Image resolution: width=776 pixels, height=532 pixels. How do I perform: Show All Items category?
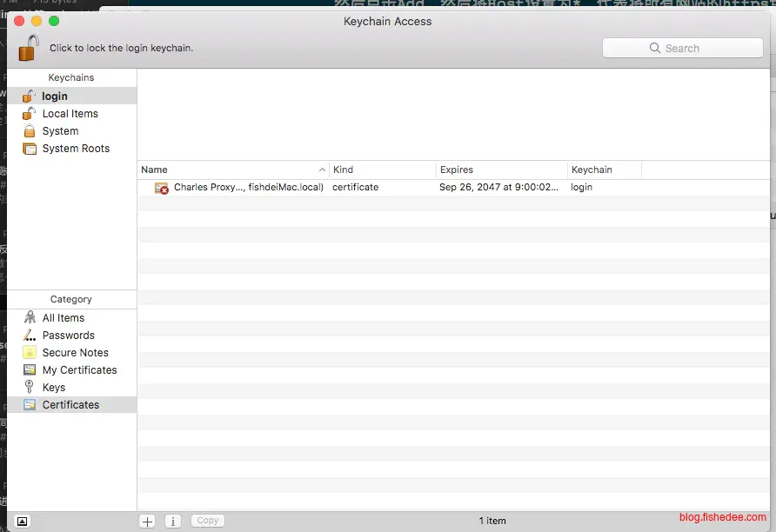(63, 318)
